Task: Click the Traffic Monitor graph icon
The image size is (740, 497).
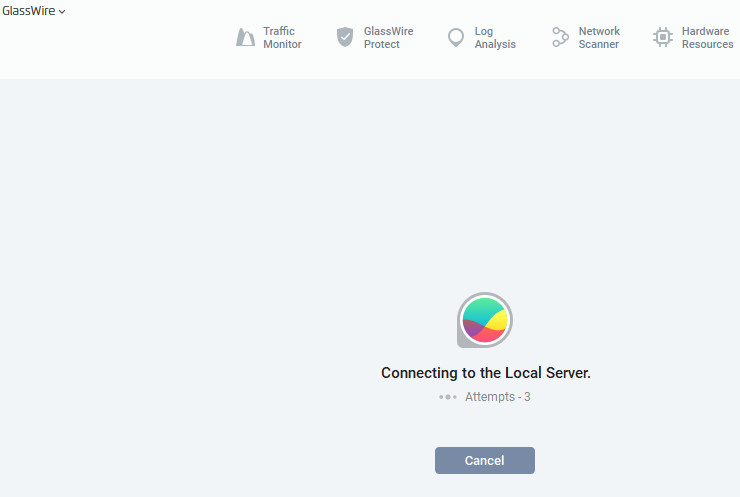Action: click(x=245, y=38)
